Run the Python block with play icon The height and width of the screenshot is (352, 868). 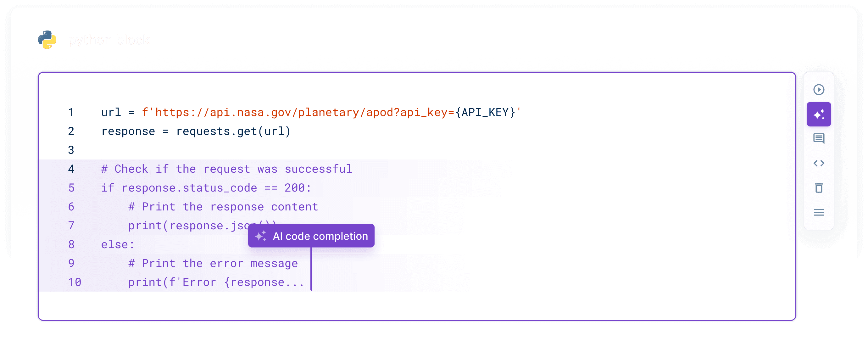(x=818, y=90)
